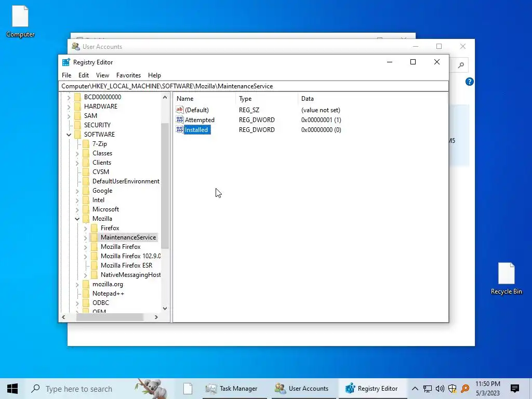Expand the MaintenanceService key arrow
The image size is (532, 399).
click(x=86, y=238)
